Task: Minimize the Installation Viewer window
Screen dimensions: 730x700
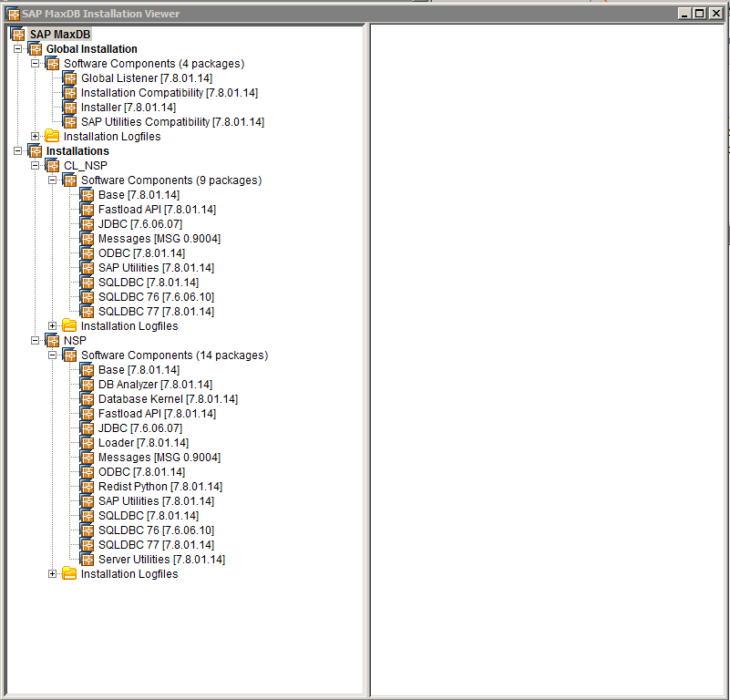Action: [x=684, y=14]
